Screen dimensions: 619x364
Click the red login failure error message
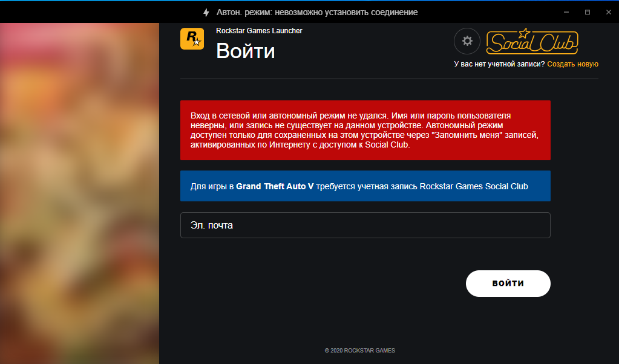365,130
